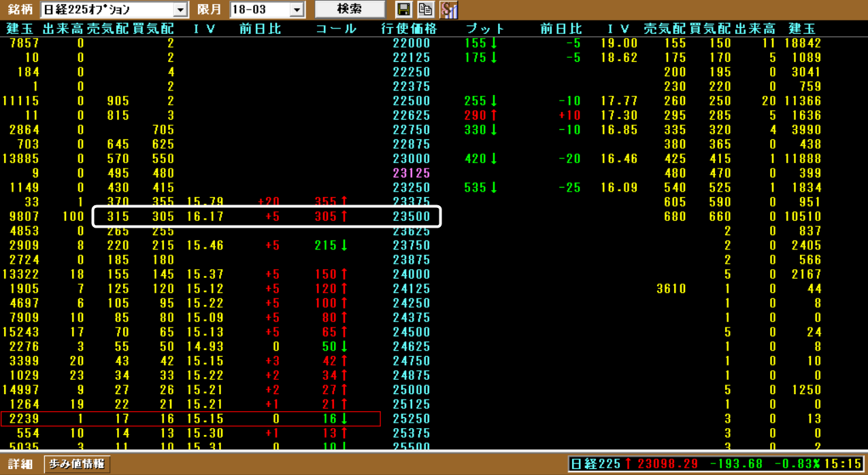Click the コール column header

(x=336, y=29)
